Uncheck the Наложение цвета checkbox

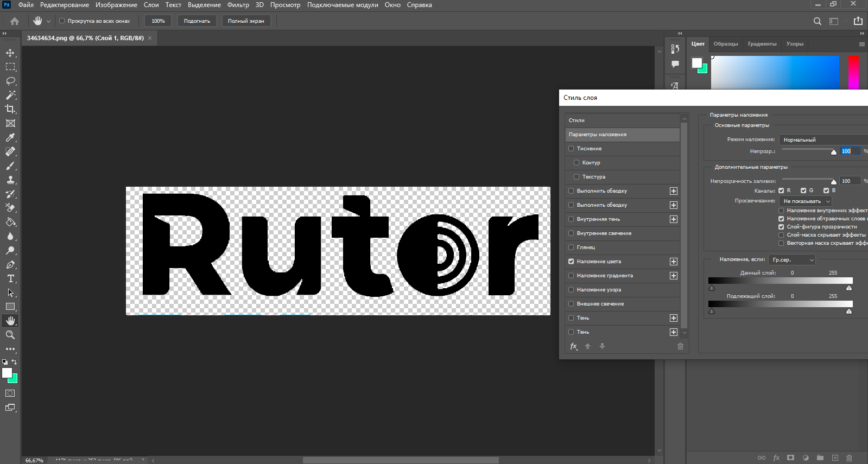(571, 262)
